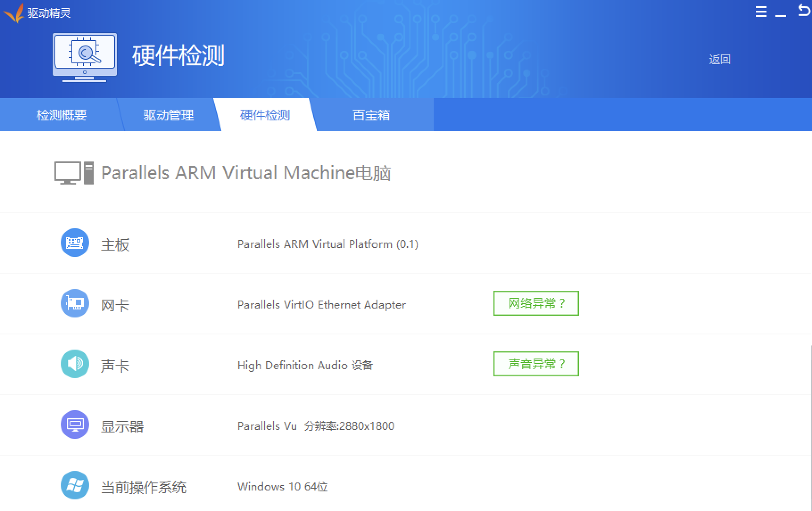812x511 pixels.
Task: Select the 硬件检测 tab
Action: 265,115
